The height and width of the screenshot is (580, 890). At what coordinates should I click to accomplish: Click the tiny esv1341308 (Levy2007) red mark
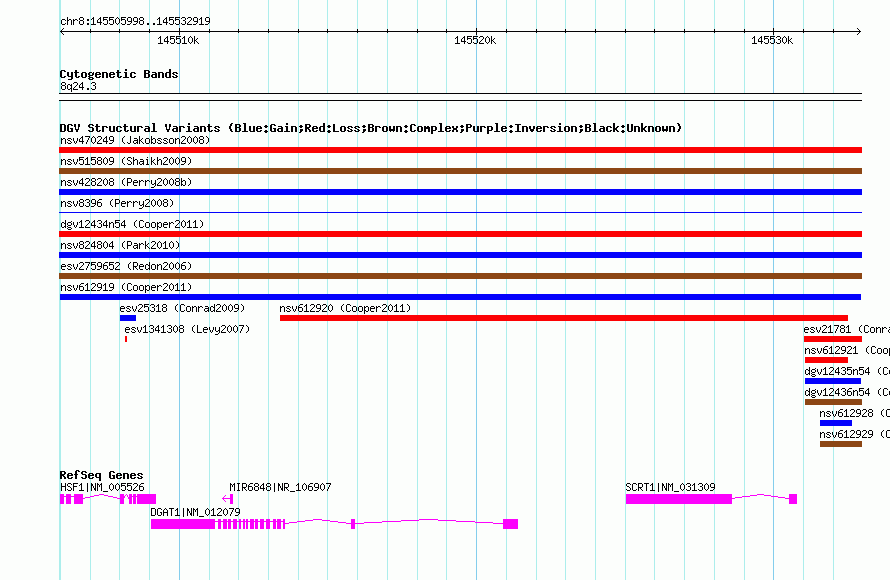pos(126,339)
